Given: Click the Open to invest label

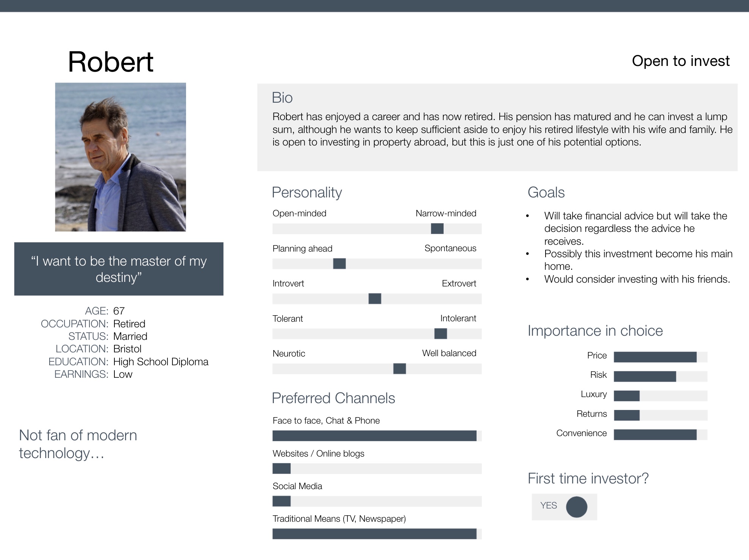Looking at the screenshot, I should [x=680, y=61].
